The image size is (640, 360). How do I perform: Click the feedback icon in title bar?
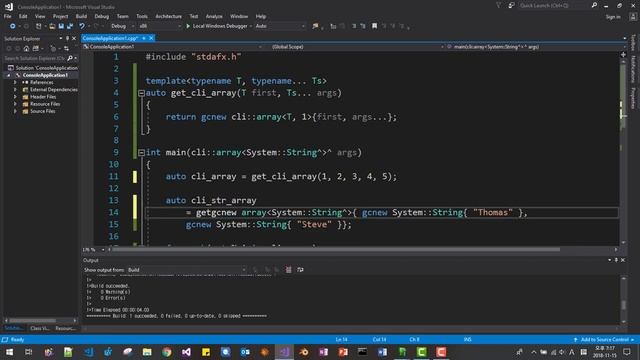click(511, 6)
